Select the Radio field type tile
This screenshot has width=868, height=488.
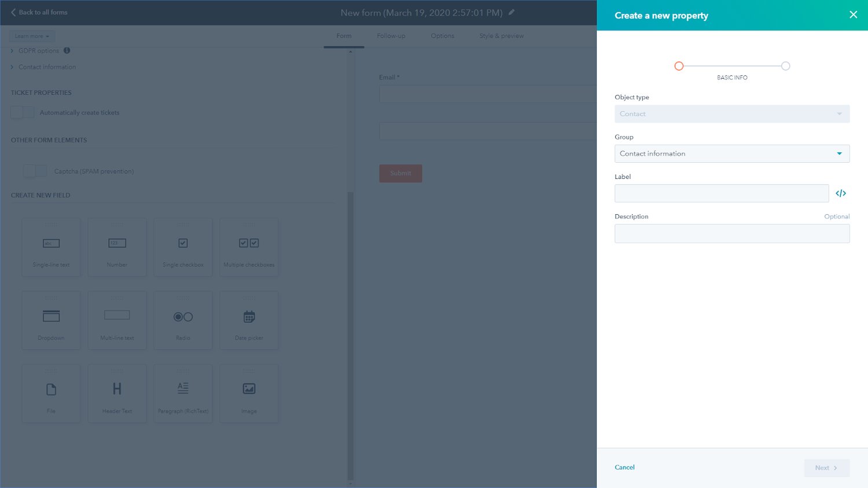pyautogui.click(x=183, y=320)
